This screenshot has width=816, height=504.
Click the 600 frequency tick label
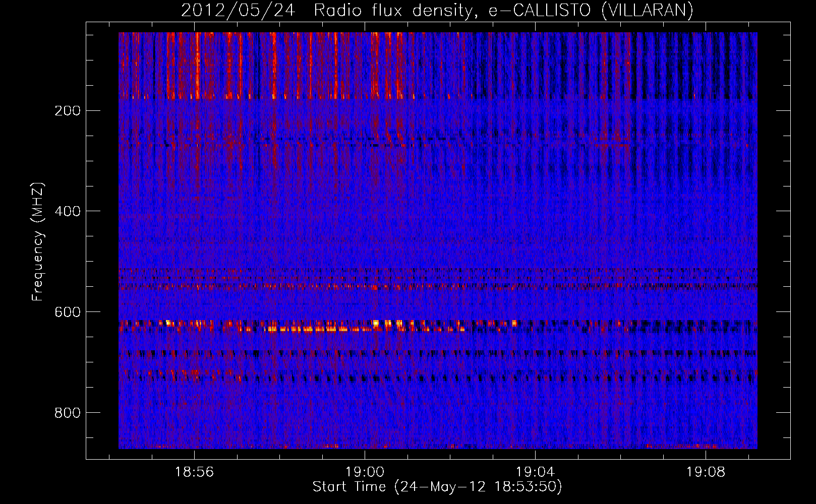click(68, 312)
